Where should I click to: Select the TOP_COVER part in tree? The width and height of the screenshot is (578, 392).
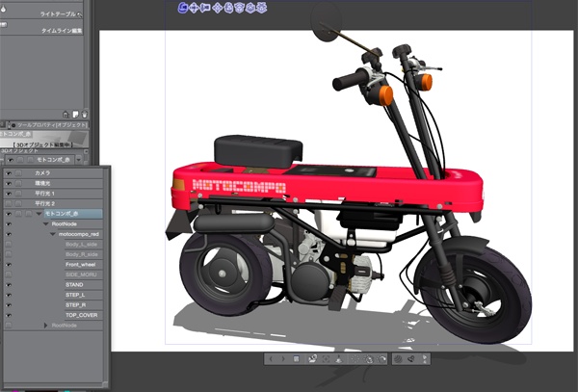83,315
